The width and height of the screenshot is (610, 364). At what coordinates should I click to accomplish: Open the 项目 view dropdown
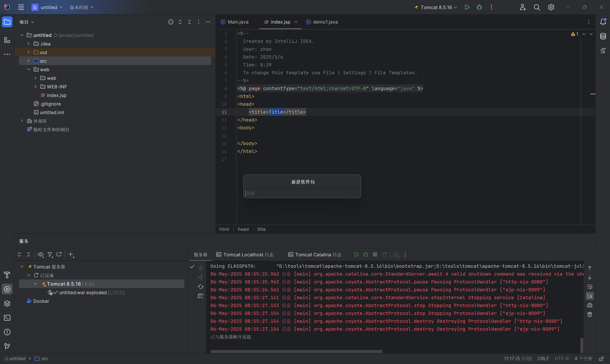point(26,22)
